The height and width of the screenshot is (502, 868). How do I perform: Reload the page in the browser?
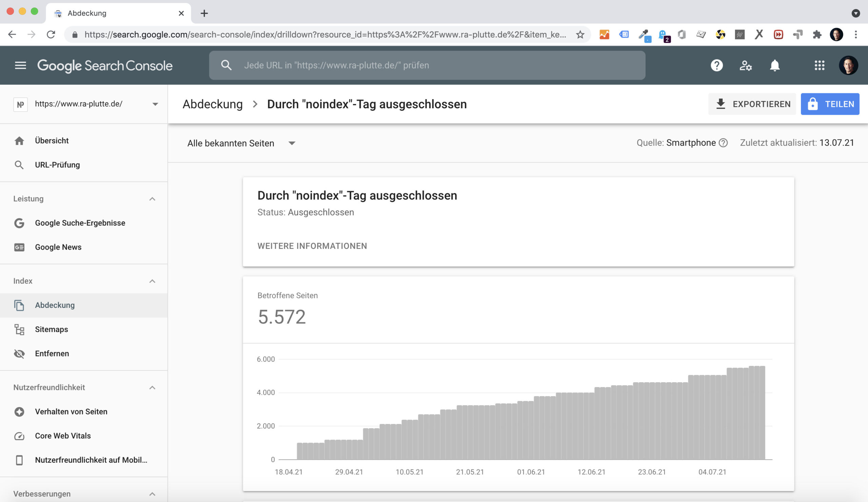coord(51,35)
